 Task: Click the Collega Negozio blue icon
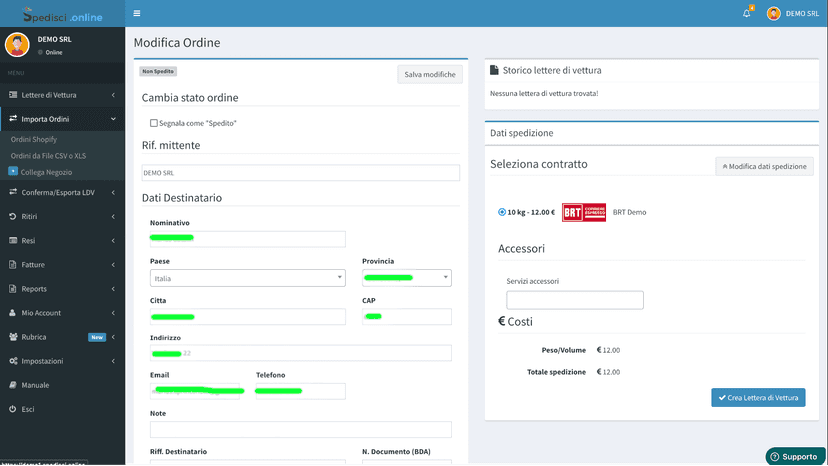[13, 171]
